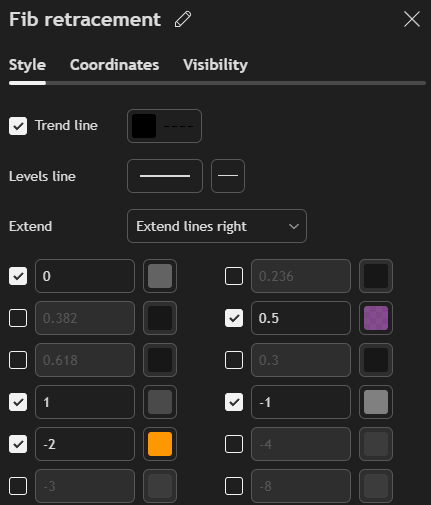
Task: Uncheck the level -2 checkbox
Action: (x=18, y=444)
